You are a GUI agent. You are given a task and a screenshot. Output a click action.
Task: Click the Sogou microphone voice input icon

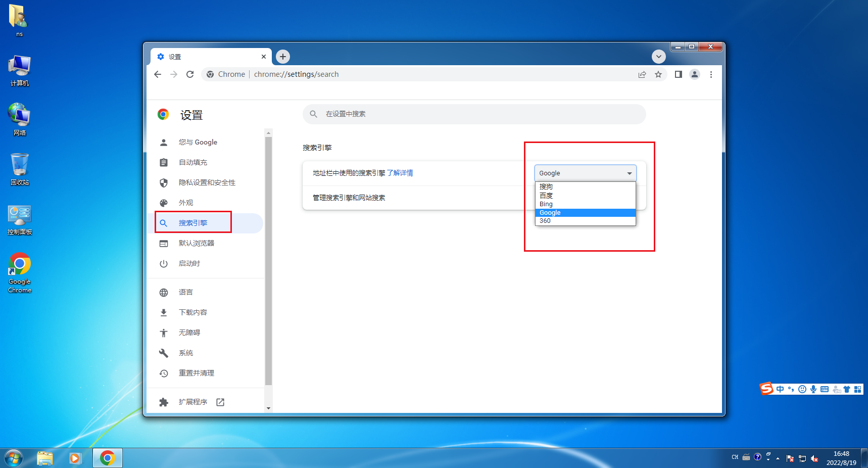point(813,389)
